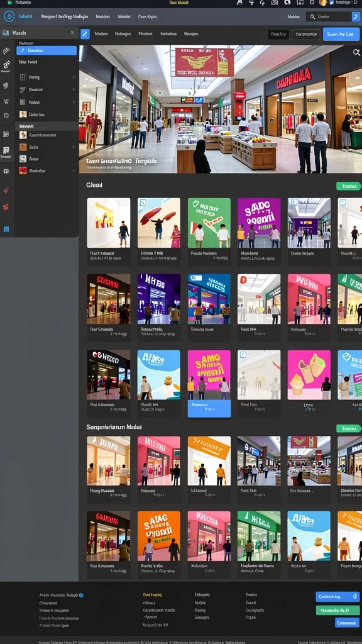Click the round blue logo icon in the header

(9, 16)
